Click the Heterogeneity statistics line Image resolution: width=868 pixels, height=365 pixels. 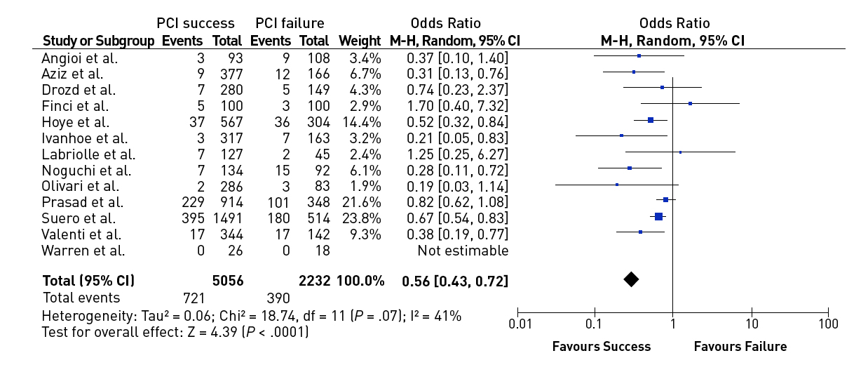[251, 316]
